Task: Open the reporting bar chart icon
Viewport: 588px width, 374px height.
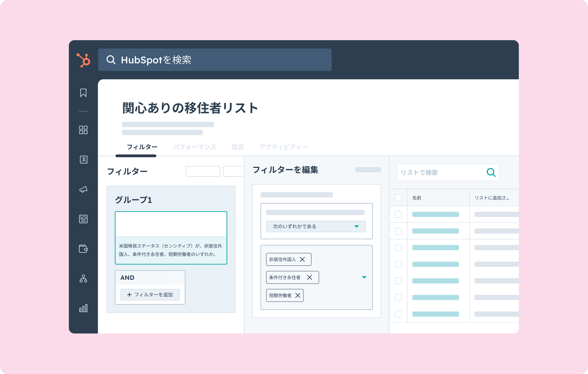Action: [x=83, y=308]
